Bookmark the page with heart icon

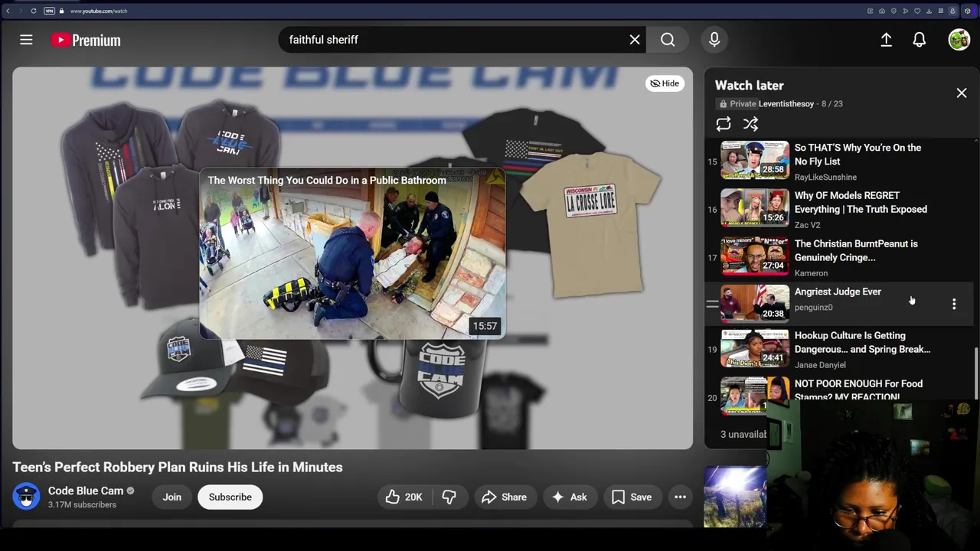(917, 11)
